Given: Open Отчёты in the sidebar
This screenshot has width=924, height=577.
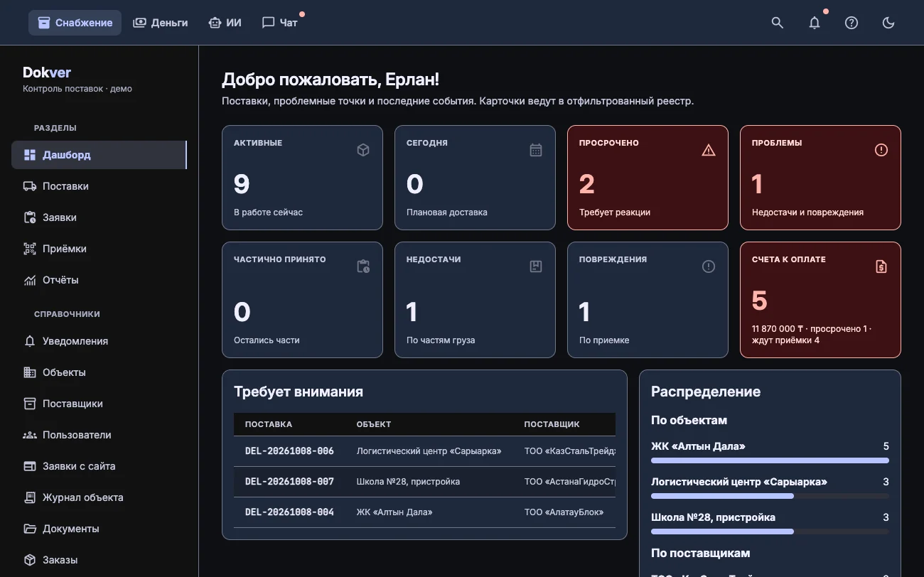Looking at the screenshot, I should pos(99,280).
